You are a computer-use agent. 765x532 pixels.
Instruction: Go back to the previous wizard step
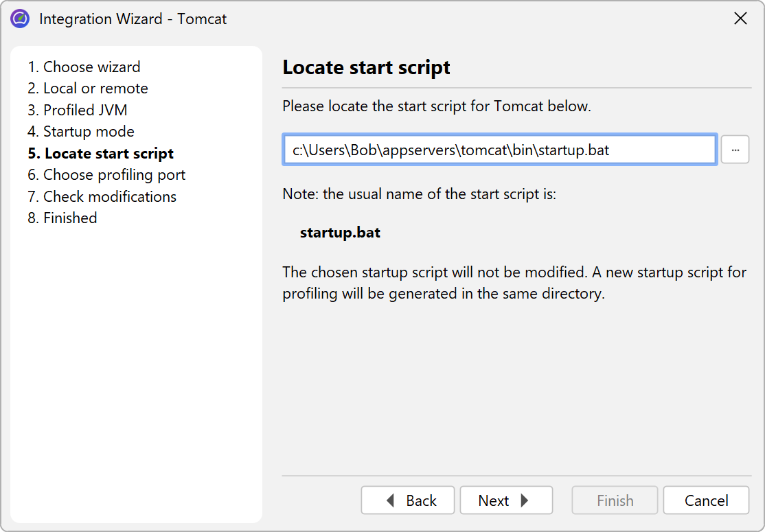[x=408, y=500]
